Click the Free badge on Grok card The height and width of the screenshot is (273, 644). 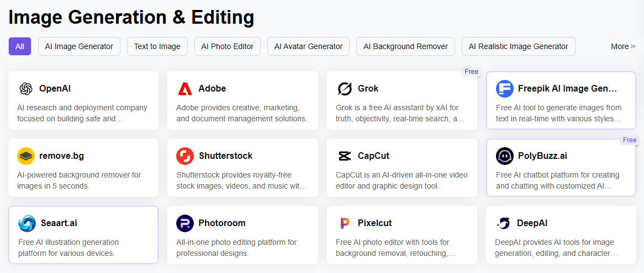[472, 72]
